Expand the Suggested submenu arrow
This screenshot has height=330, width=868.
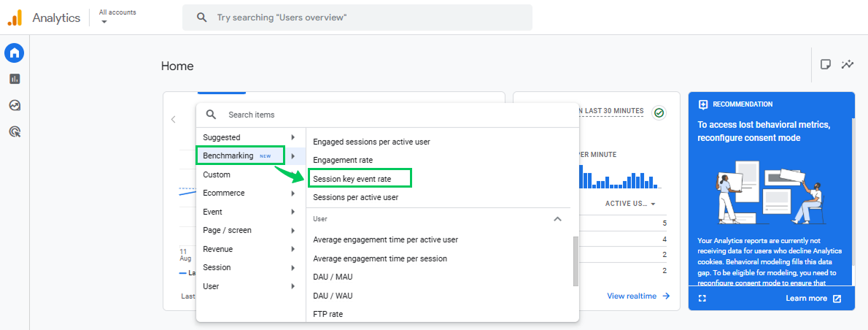pyautogui.click(x=292, y=137)
